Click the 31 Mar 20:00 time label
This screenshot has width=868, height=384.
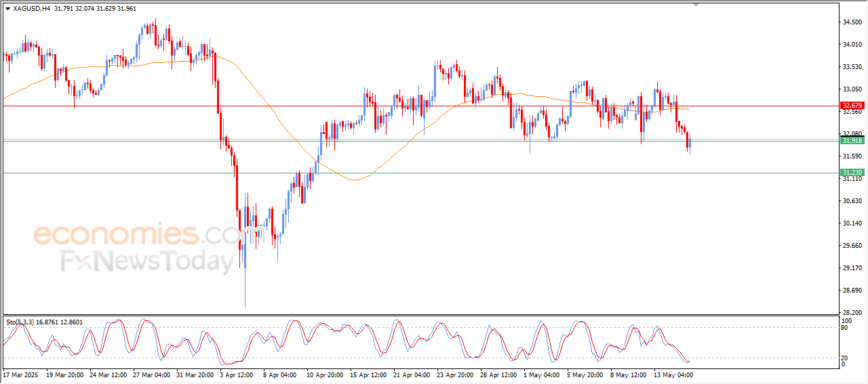click(x=195, y=374)
